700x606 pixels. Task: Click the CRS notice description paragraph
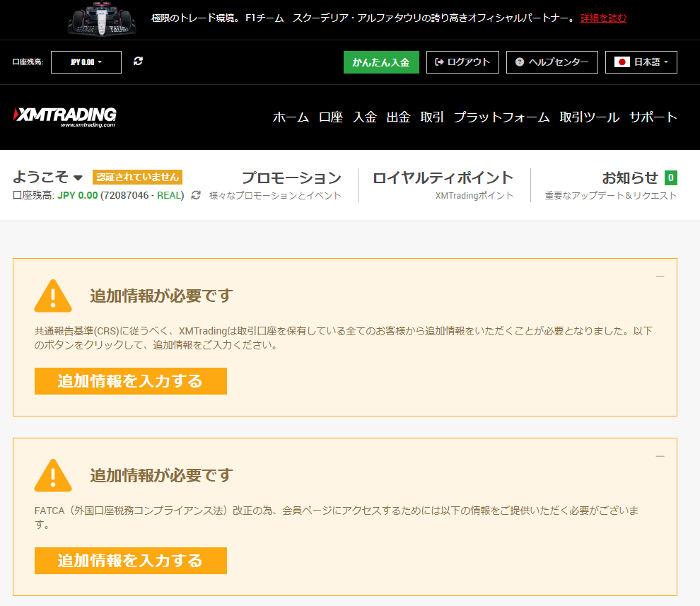(x=344, y=337)
